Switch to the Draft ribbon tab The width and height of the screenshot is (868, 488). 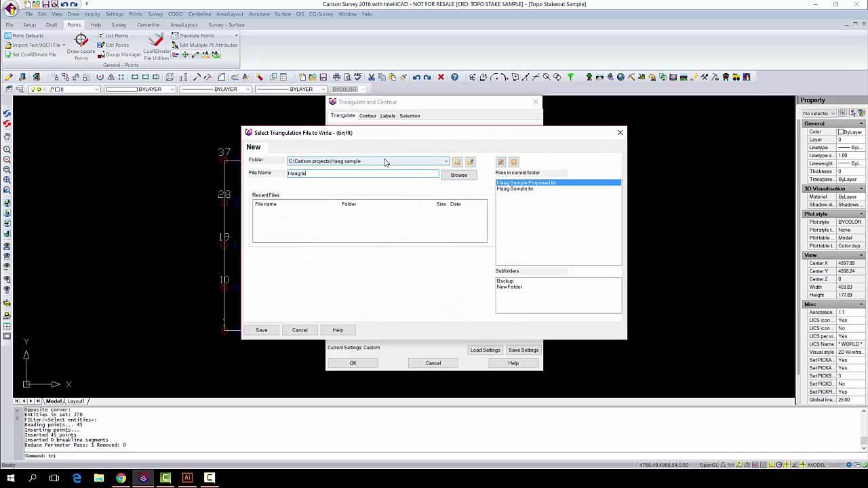click(52, 25)
